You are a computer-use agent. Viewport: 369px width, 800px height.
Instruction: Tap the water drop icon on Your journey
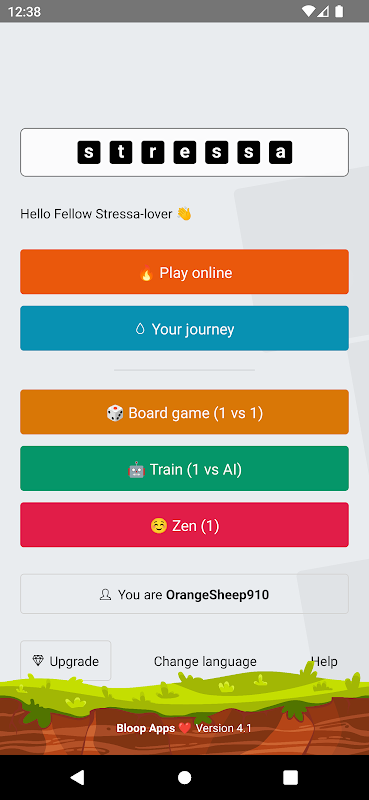click(140, 330)
